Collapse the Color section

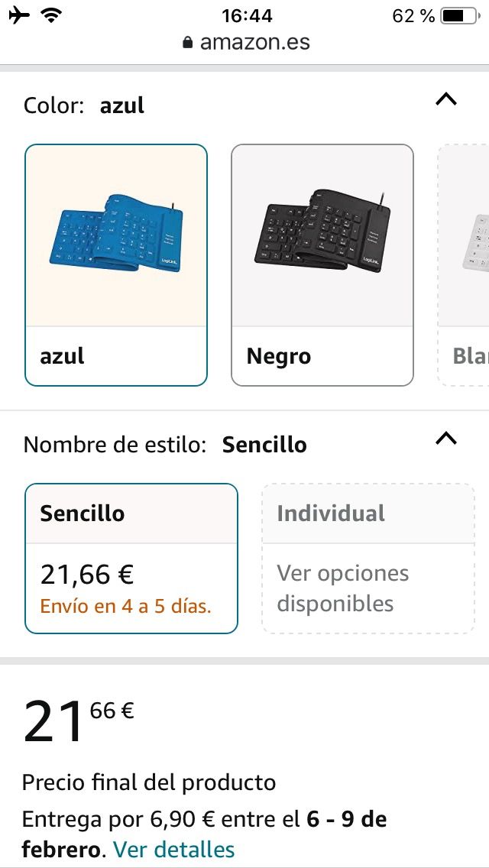[x=446, y=99]
